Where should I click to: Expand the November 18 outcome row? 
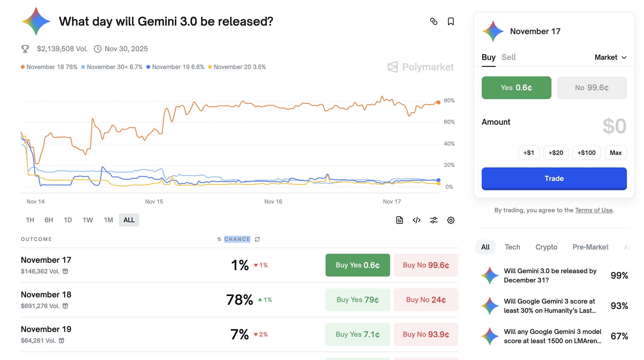pos(46,295)
